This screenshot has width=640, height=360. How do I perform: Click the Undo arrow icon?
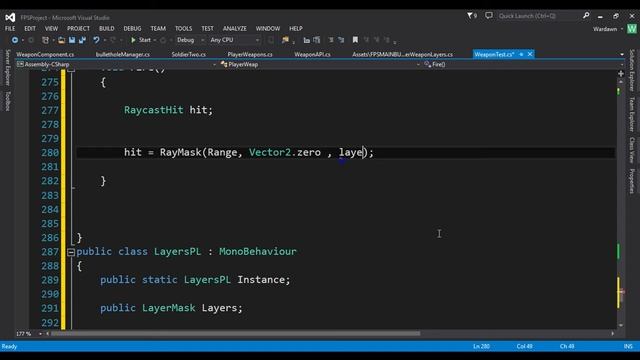tap(96, 40)
